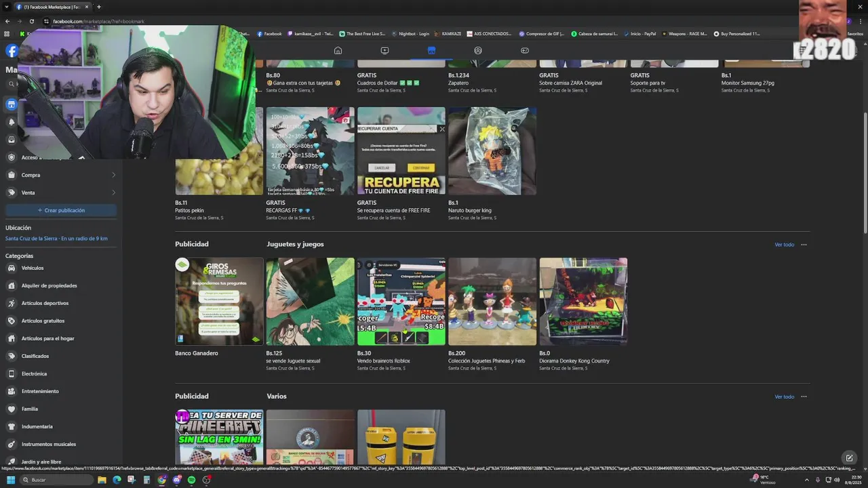Open Windows Start menu
The height and width of the screenshot is (488, 868).
click(10, 480)
